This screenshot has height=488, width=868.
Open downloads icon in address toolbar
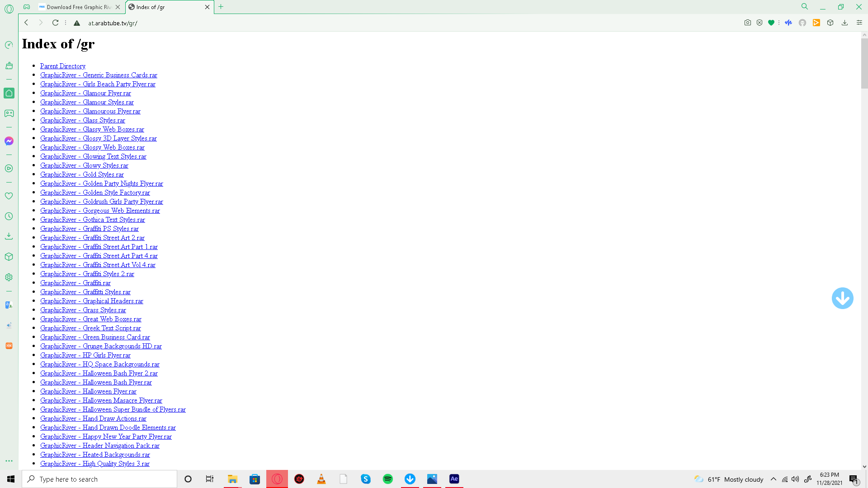coord(844,23)
